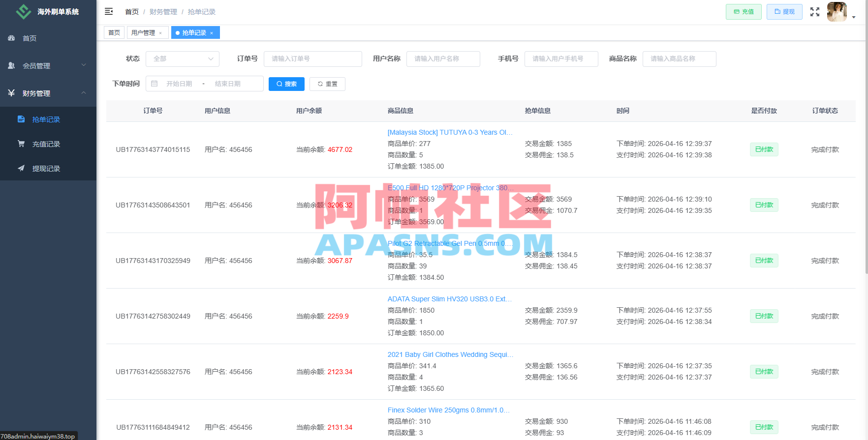Open the 状态 dropdown showing 全部
Viewport: 868px width, 440px height.
pyautogui.click(x=183, y=59)
